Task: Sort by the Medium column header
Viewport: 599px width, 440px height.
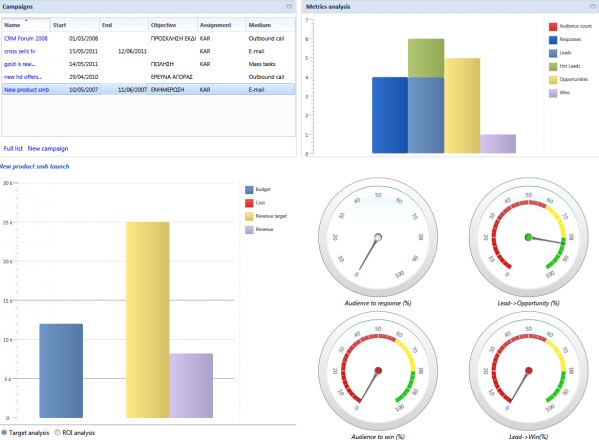Action: (x=270, y=25)
